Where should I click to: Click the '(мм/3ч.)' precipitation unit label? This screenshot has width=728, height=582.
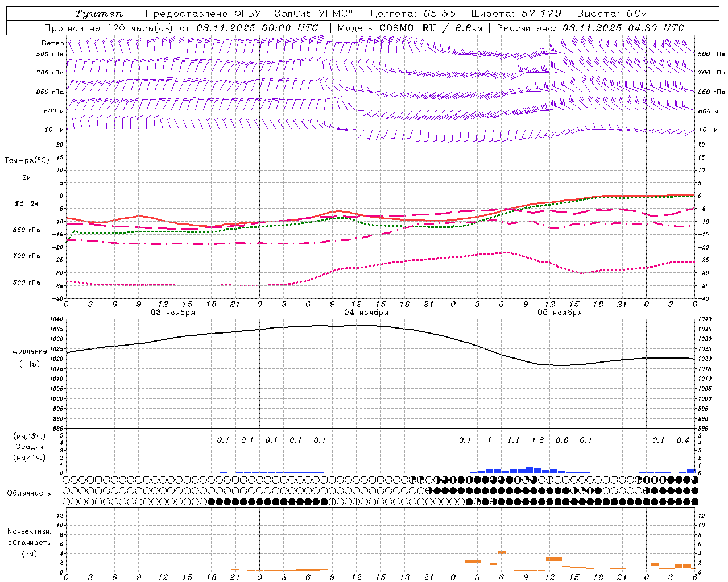click(x=30, y=436)
